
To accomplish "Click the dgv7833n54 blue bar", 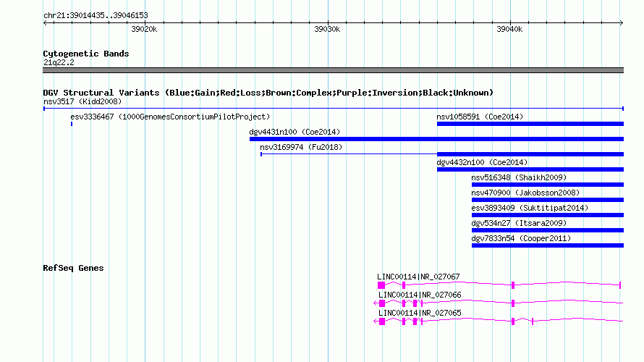I will point(548,245).
